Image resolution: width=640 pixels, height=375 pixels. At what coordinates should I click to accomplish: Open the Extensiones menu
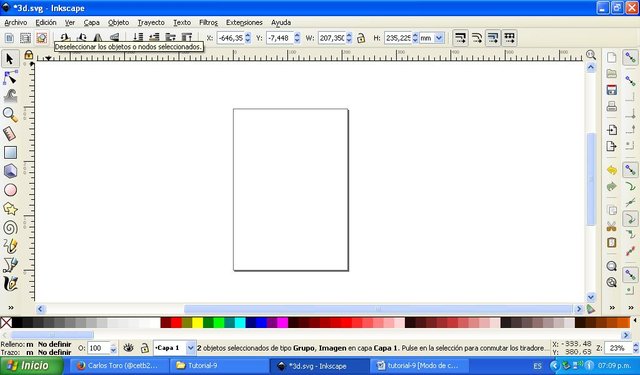point(244,22)
